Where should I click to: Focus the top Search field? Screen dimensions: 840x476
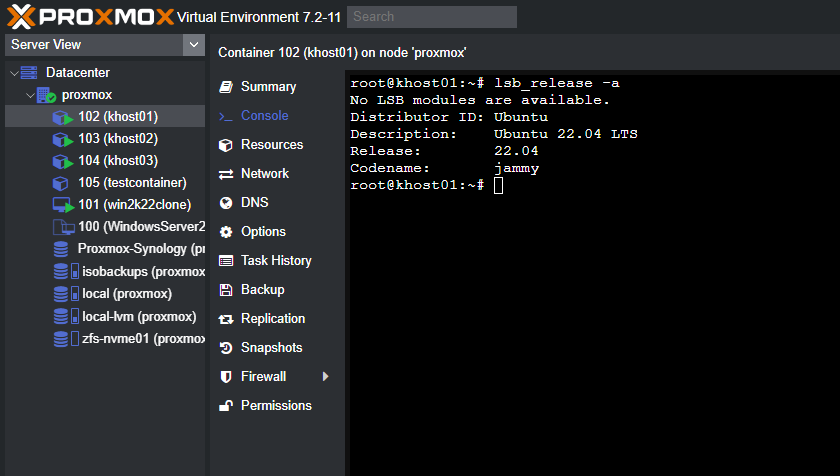432,17
